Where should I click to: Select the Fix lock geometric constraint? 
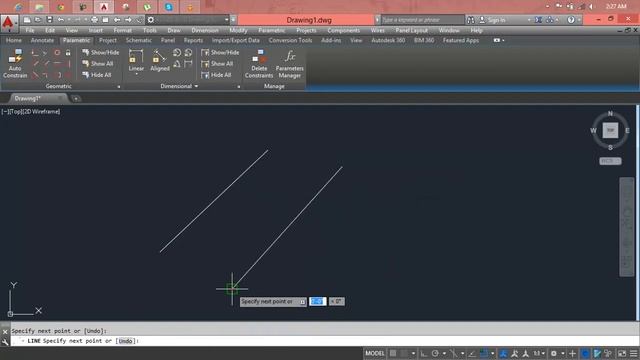point(68,53)
